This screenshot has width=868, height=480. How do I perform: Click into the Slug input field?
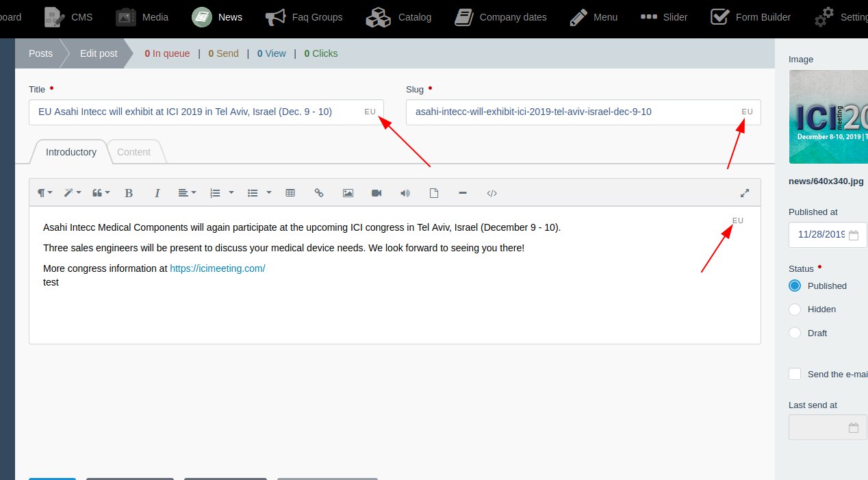pos(583,112)
